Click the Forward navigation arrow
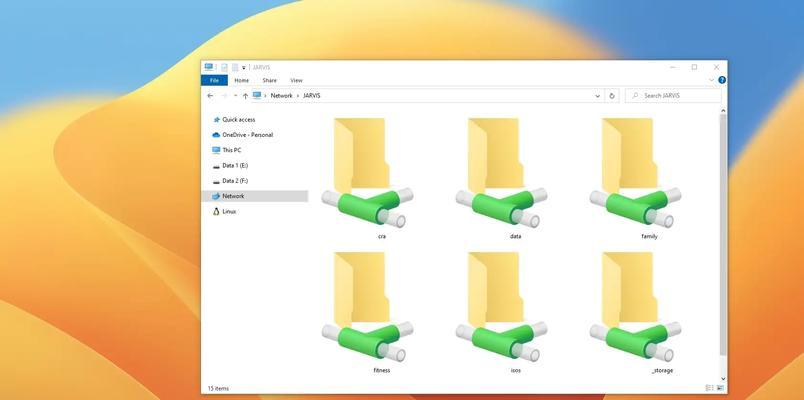 pos(224,96)
